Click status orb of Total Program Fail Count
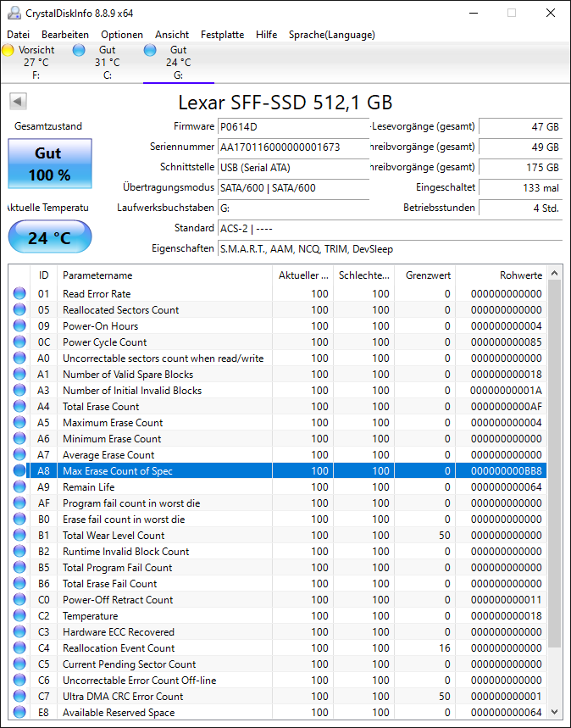Image resolution: width=571 pixels, height=728 pixels. tap(19, 567)
